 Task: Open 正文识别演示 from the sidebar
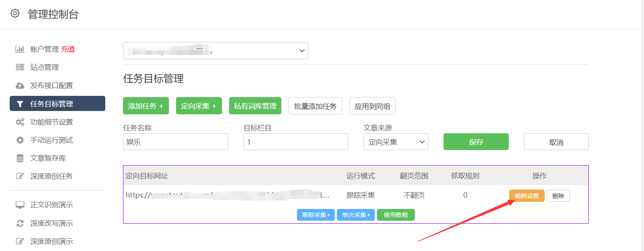coord(51,205)
